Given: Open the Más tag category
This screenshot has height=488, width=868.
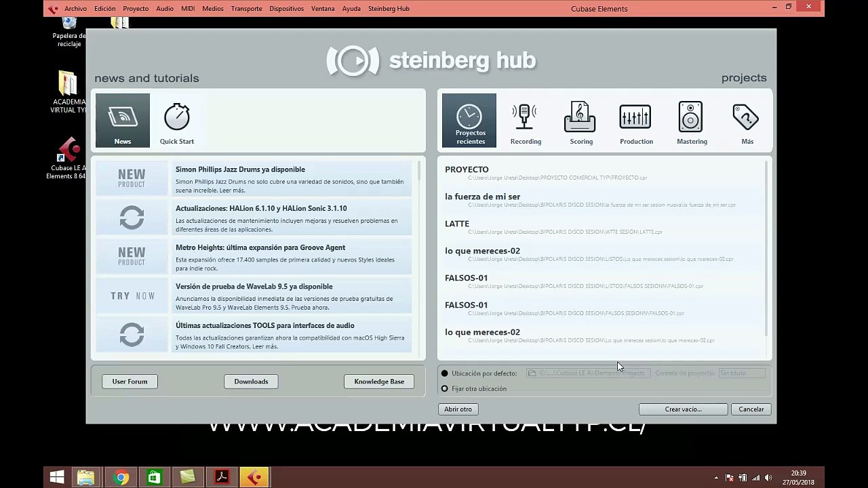Looking at the screenshot, I should click(x=747, y=121).
